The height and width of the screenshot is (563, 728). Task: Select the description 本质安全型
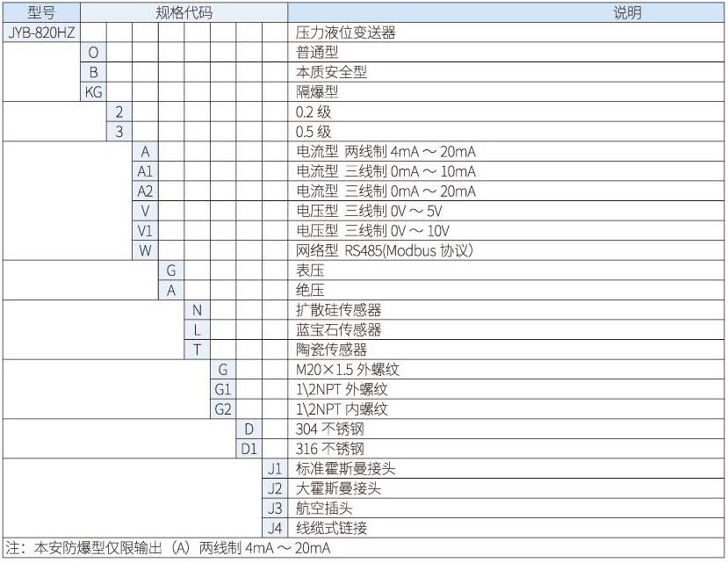(331, 72)
